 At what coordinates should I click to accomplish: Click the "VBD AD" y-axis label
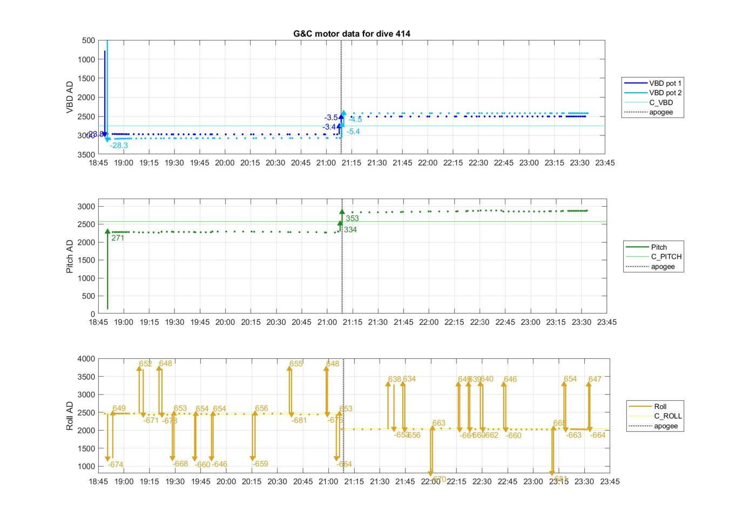click(x=70, y=97)
